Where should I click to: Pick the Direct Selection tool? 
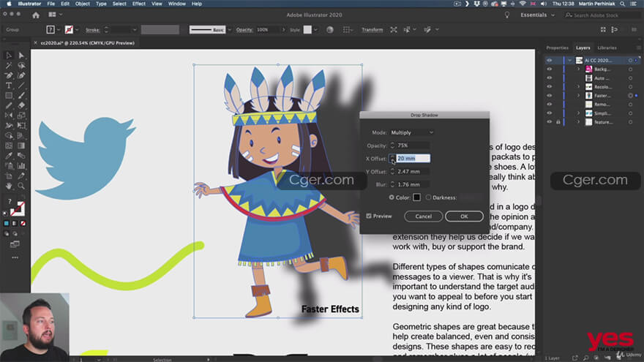(21, 56)
